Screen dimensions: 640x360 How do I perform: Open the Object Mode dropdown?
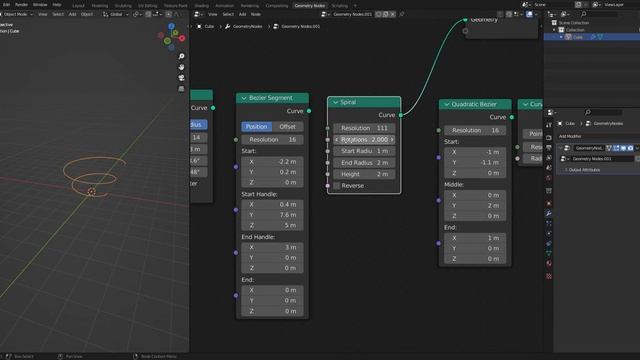click(x=17, y=14)
